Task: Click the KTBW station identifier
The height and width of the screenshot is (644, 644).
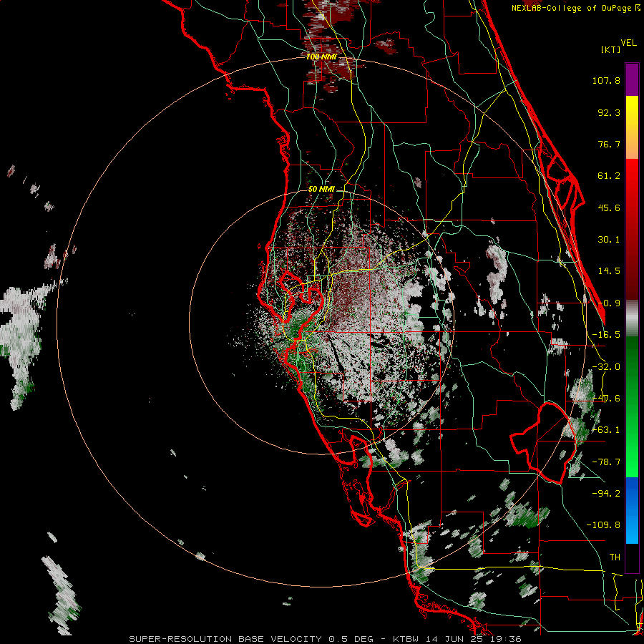Action: (x=406, y=639)
